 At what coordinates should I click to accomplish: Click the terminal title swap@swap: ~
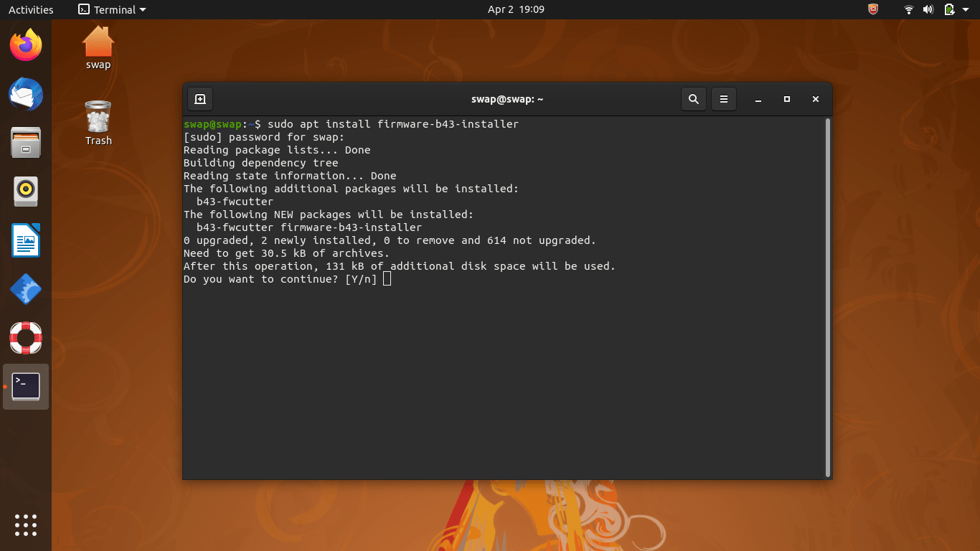click(x=507, y=99)
